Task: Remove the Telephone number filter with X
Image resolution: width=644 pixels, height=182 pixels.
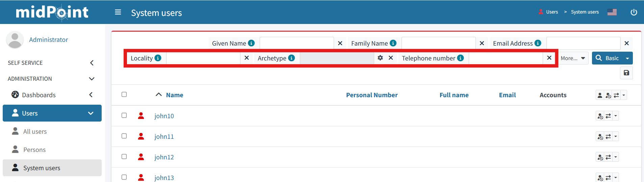Action: (549, 58)
